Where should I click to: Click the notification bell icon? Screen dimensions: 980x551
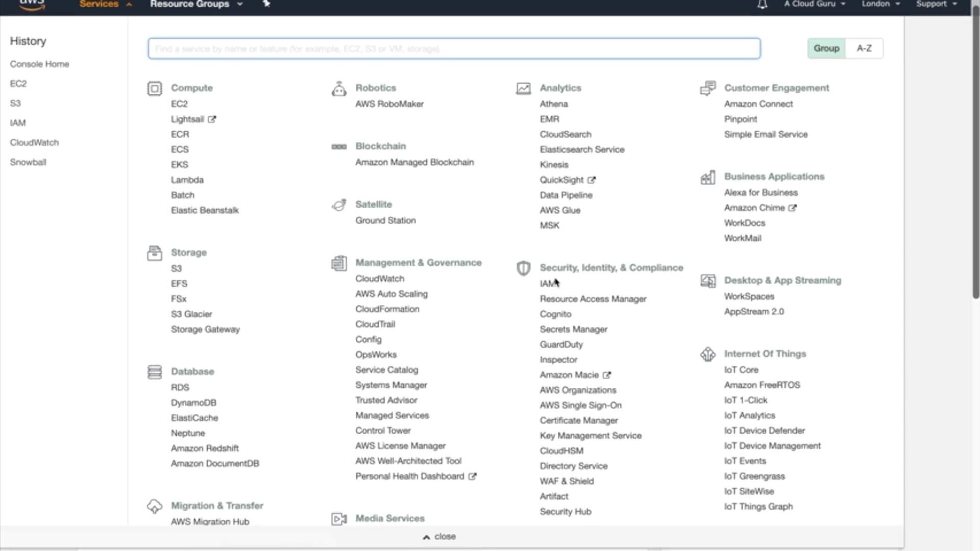tap(762, 5)
